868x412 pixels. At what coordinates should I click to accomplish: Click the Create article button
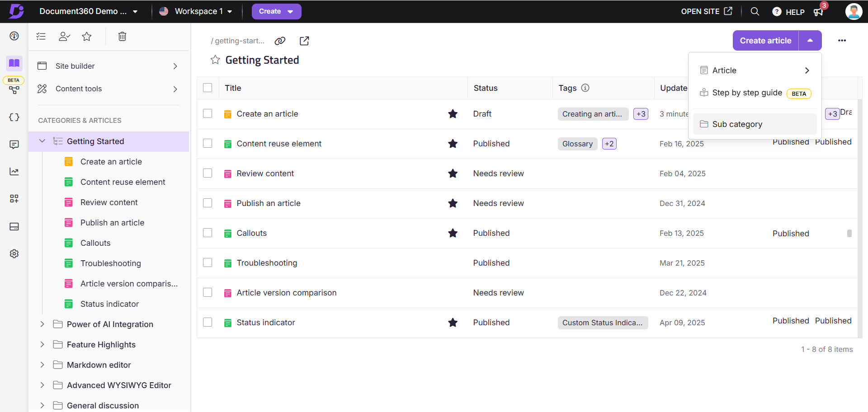tap(765, 41)
